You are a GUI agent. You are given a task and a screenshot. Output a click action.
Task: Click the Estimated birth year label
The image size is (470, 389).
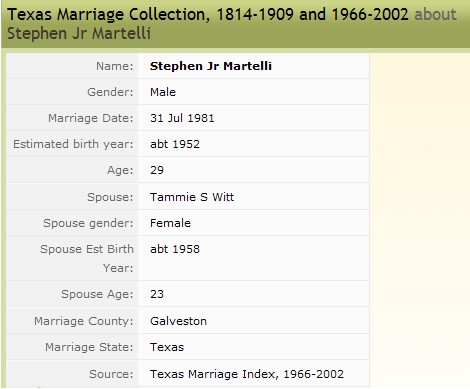pyautogui.click(x=73, y=144)
